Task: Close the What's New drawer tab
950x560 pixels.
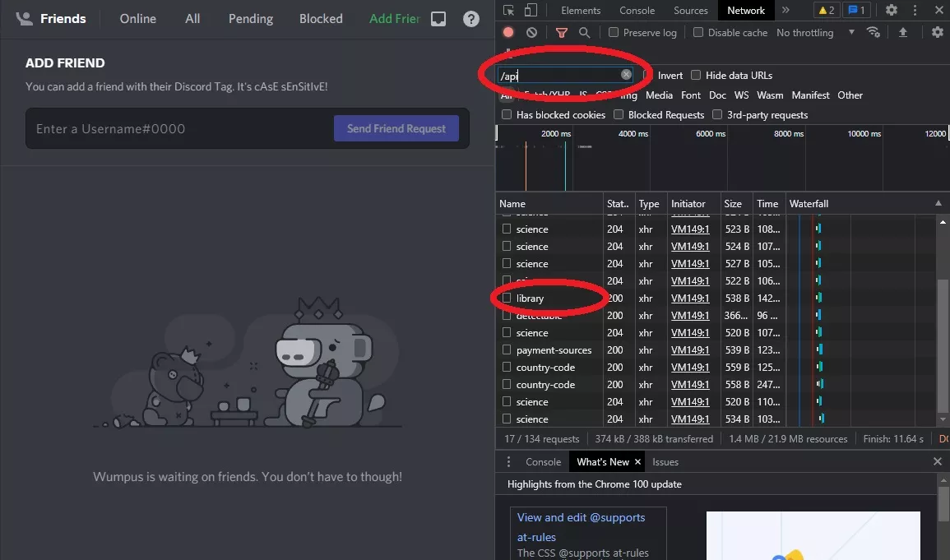Action: tap(637, 462)
